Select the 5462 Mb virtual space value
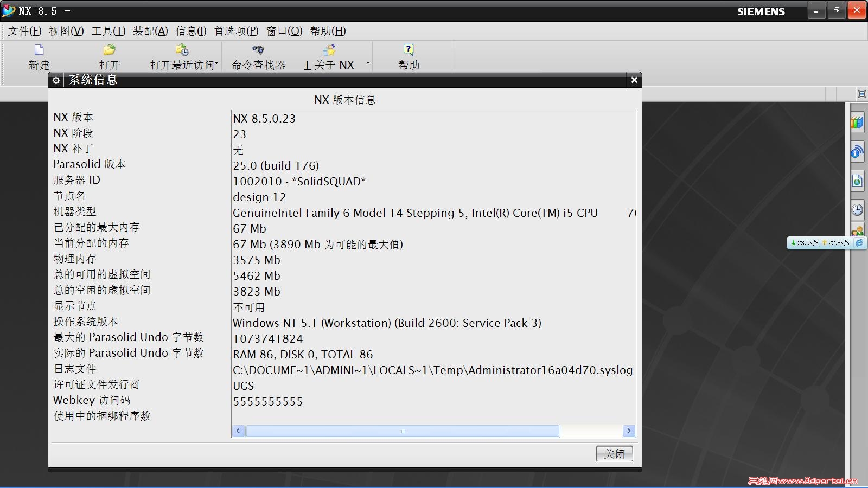Image resolution: width=868 pixels, height=488 pixels. pos(257,275)
